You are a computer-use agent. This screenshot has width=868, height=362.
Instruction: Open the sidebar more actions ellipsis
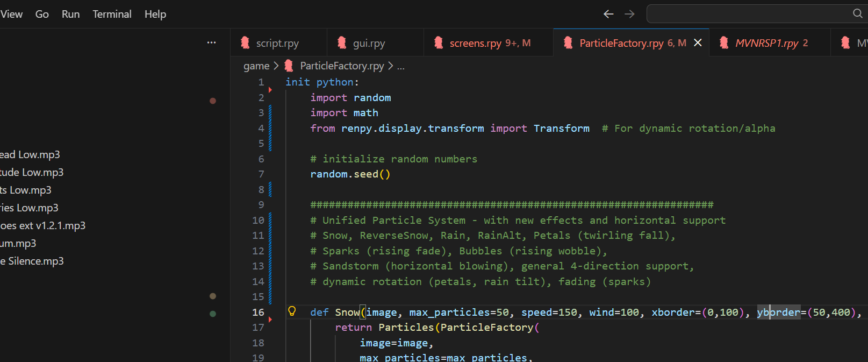pos(211,42)
